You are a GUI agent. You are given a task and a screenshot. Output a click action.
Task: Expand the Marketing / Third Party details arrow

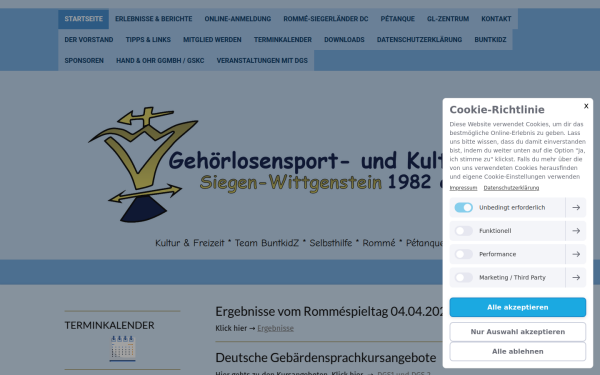pos(576,277)
